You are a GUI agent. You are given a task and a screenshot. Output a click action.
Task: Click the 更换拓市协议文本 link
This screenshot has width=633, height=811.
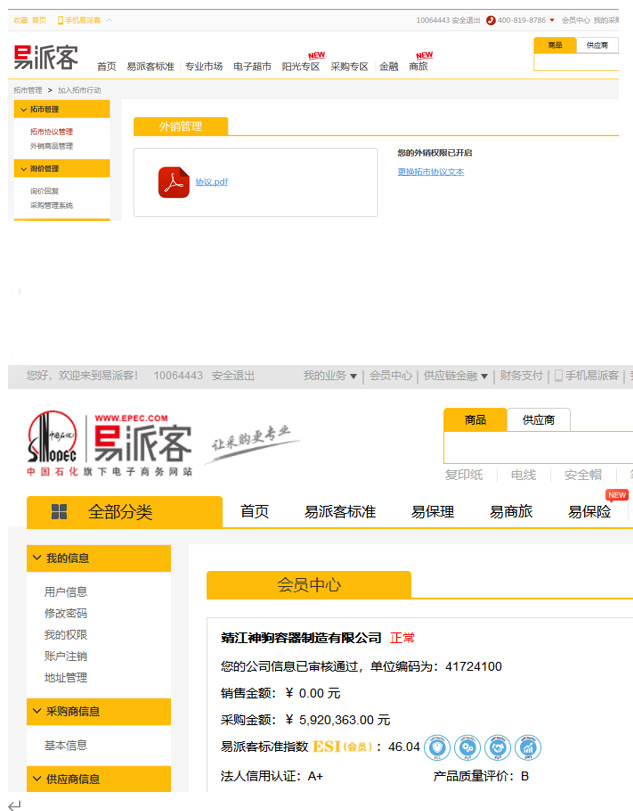pyautogui.click(x=431, y=172)
